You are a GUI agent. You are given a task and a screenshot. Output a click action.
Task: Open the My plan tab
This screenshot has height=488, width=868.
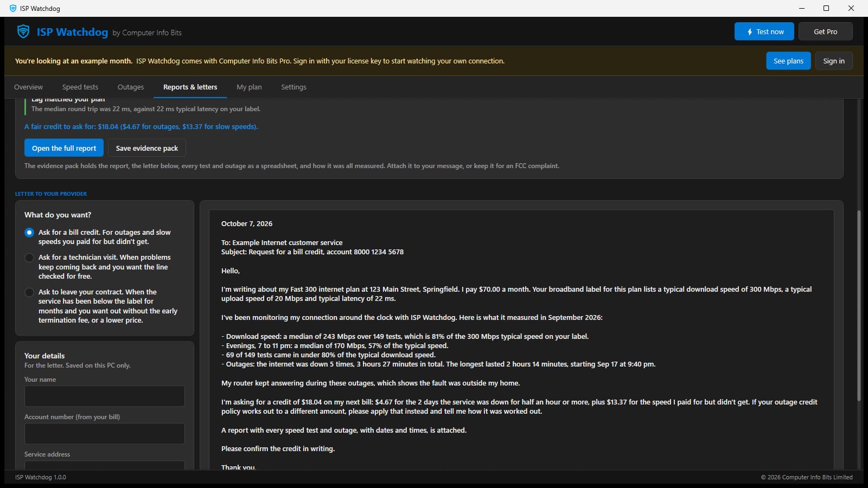pyautogui.click(x=249, y=87)
